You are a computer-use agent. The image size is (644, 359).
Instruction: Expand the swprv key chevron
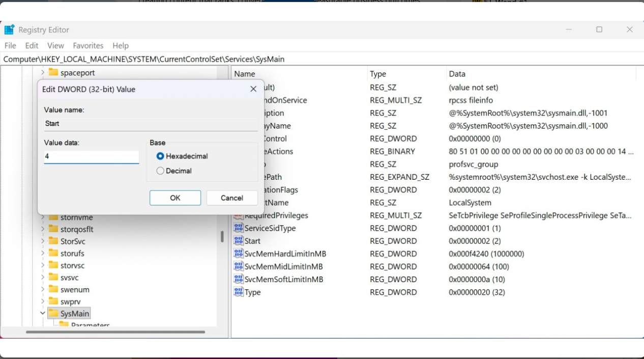pos(43,301)
